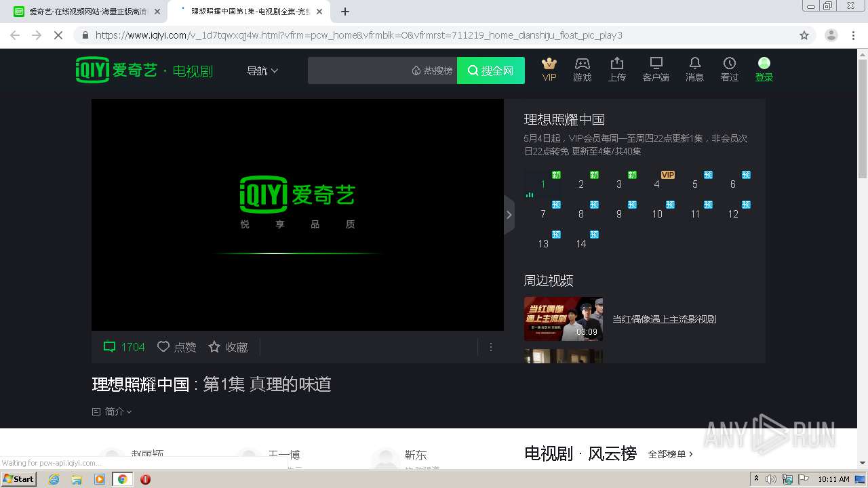This screenshot has height=488, width=868.
Task: Select episode 14 preview
Action: (x=581, y=243)
